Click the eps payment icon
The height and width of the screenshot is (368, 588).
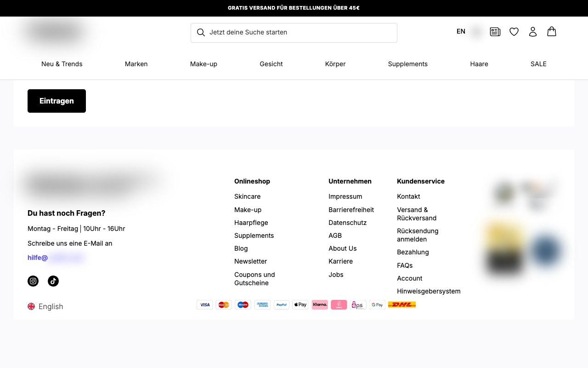(x=358, y=305)
